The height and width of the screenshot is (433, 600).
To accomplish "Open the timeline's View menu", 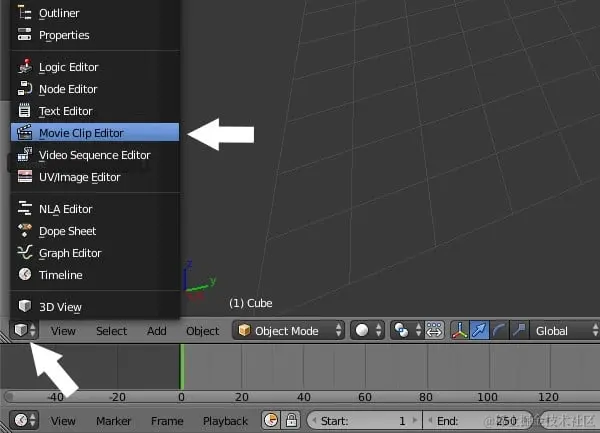I will (63, 421).
